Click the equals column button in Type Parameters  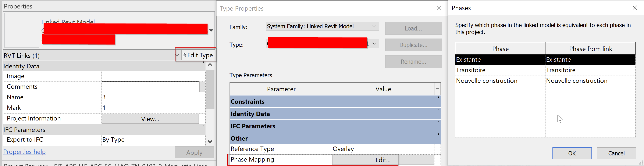coord(437,89)
